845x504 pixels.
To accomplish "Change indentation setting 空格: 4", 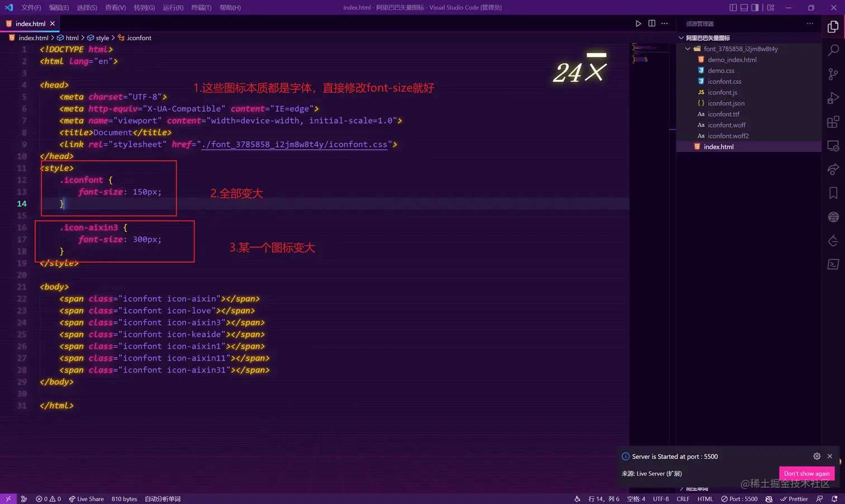I will [x=636, y=499].
